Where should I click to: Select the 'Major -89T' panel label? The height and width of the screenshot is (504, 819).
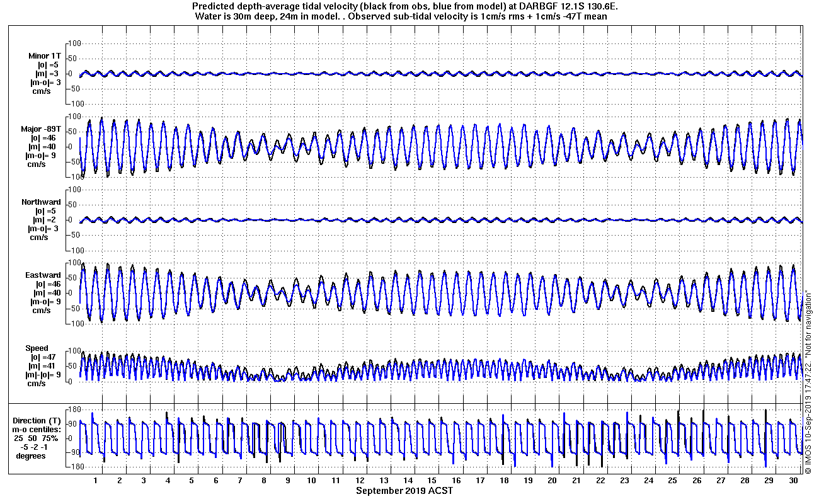42,129
